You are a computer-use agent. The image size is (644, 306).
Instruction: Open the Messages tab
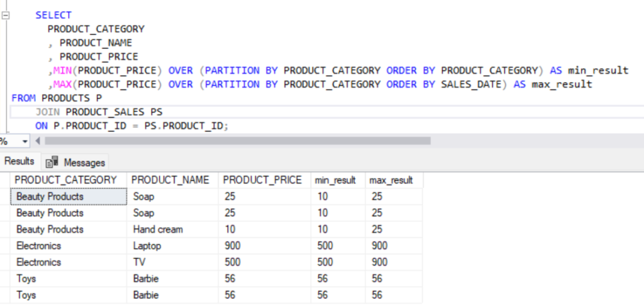click(x=84, y=162)
